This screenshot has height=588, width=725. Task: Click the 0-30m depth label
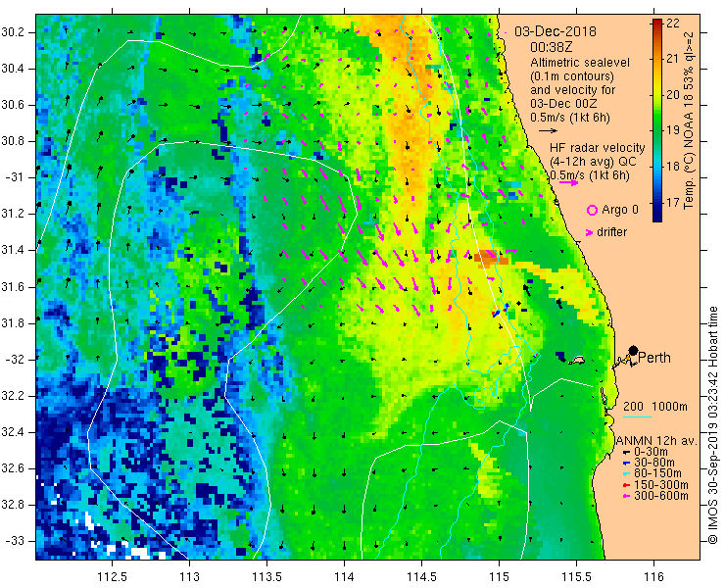click(x=651, y=452)
